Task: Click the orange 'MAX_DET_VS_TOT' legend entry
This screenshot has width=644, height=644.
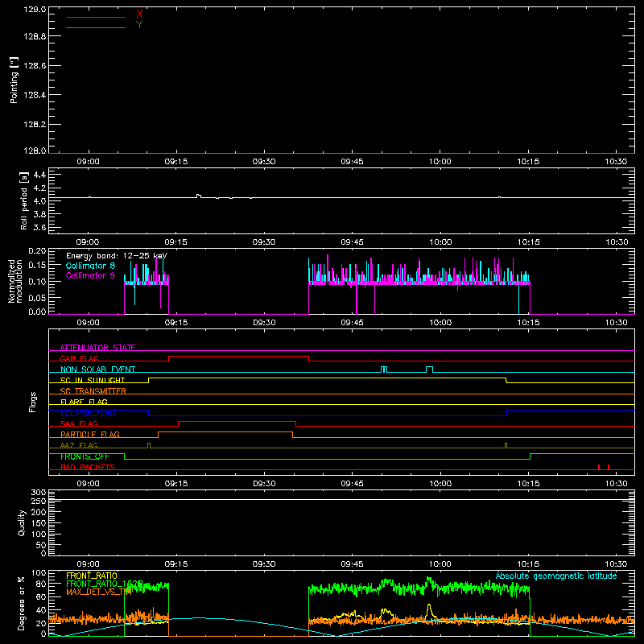Action: (99, 592)
